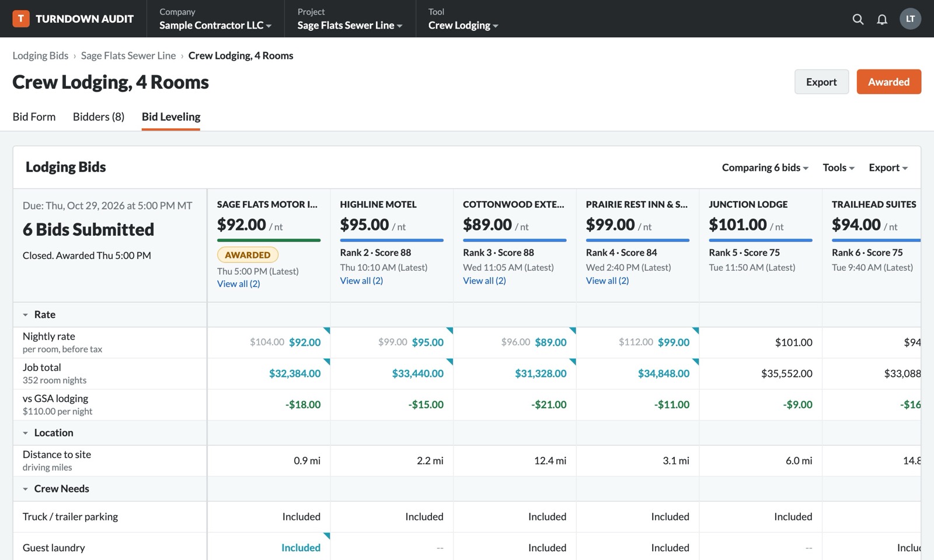Click the Highline Motel bidder name
Viewport: 934px width, 560px height.
point(378,204)
